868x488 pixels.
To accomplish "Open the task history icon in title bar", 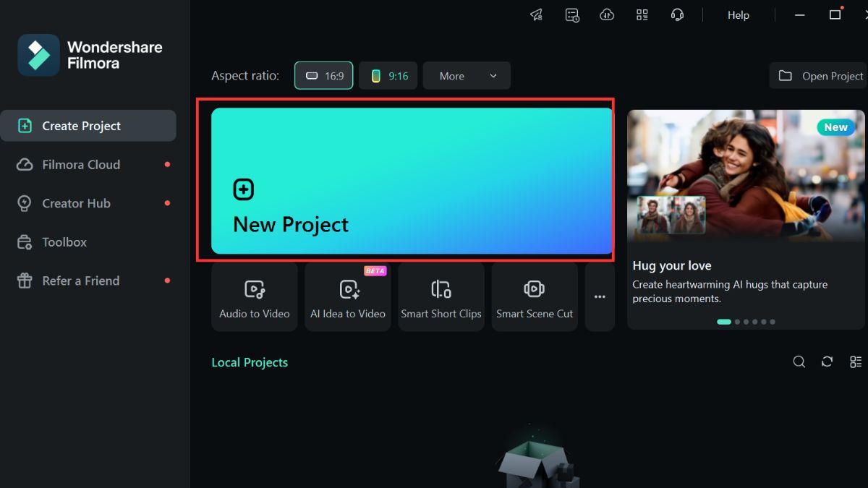I will point(572,15).
